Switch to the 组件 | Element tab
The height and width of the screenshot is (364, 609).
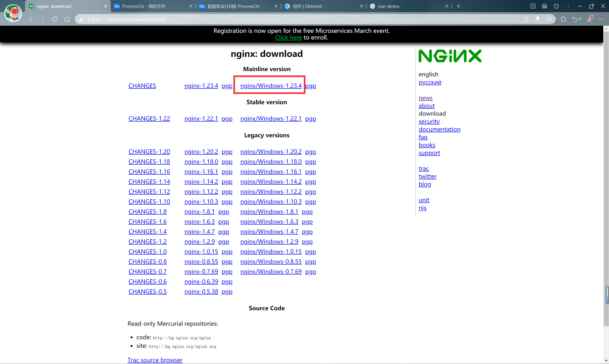tap(307, 6)
